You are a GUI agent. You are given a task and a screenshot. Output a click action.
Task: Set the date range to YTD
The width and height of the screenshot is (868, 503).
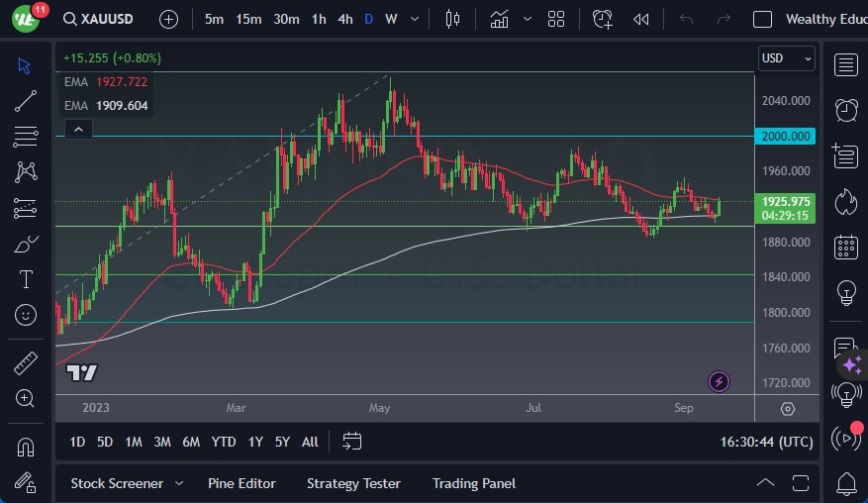pyautogui.click(x=224, y=442)
